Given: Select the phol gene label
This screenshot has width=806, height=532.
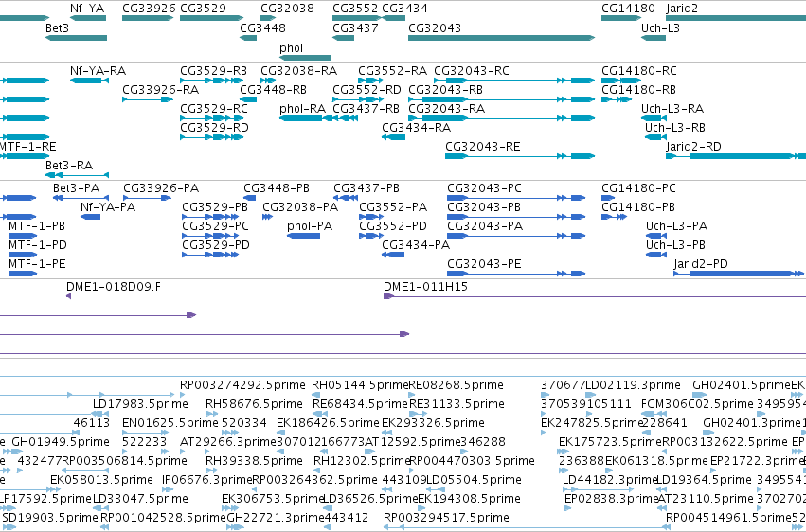Looking at the screenshot, I should click(291, 48).
